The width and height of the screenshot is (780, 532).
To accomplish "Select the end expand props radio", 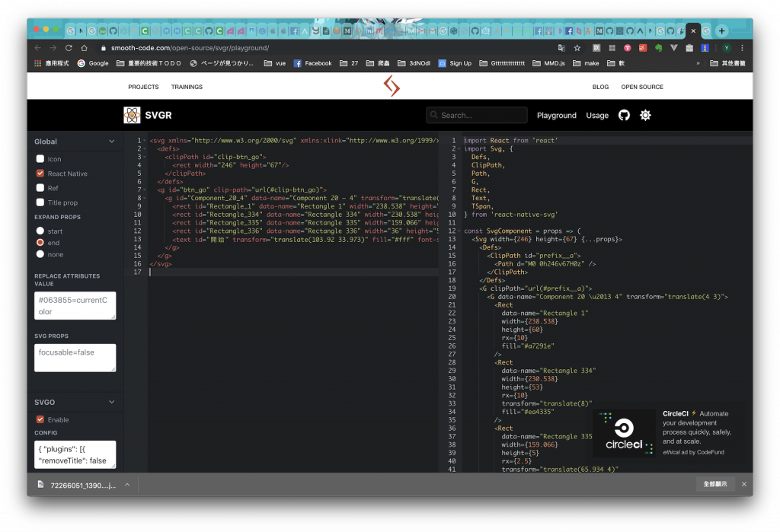I will pyautogui.click(x=40, y=242).
